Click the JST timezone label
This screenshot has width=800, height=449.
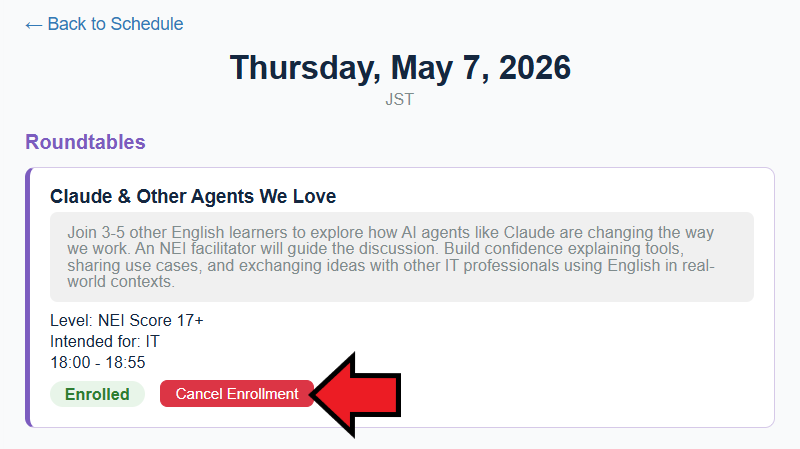click(x=400, y=100)
